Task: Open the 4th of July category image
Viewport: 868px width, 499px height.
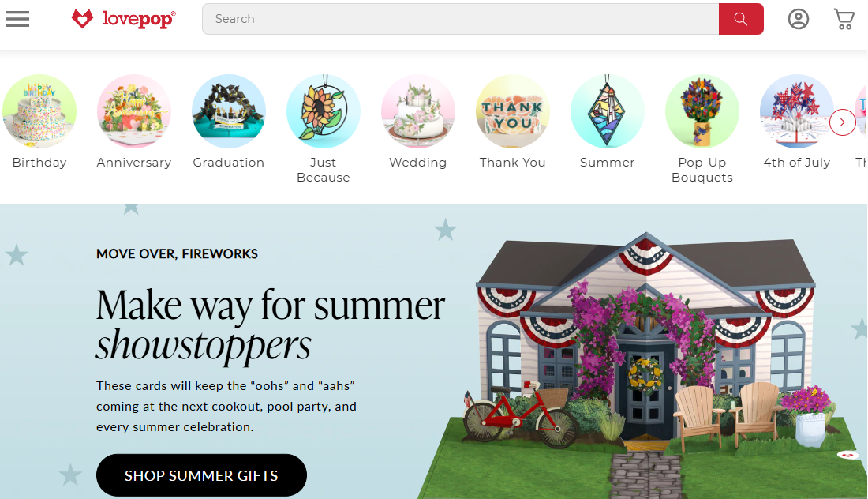Action: tap(797, 111)
